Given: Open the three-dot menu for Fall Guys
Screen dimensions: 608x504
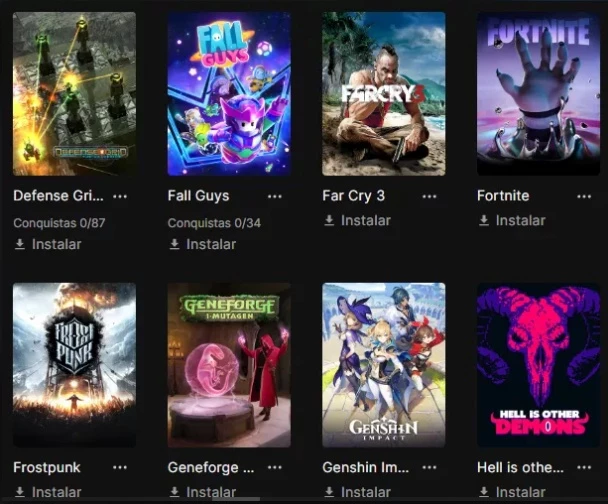Looking at the screenshot, I should coord(275,196).
